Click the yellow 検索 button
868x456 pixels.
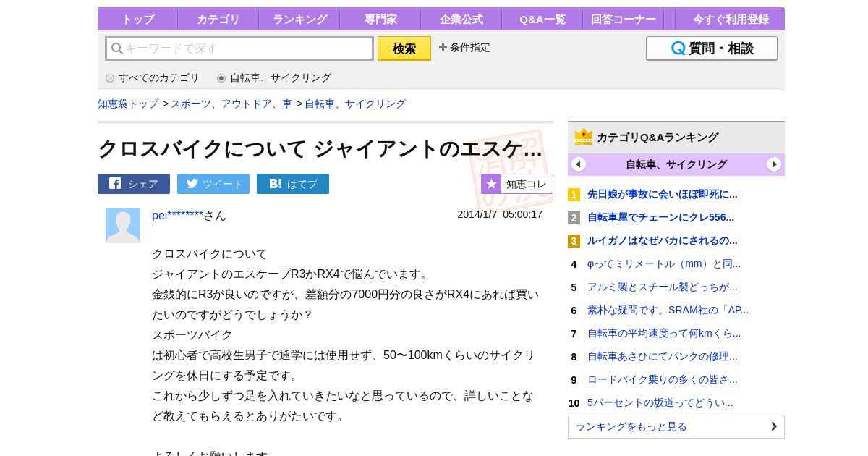[x=404, y=48]
